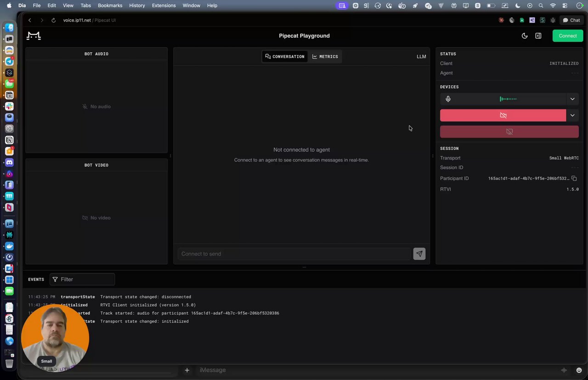Click the browser forward arrow
The height and width of the screenshot is (380, 588).
coord(42,20)
